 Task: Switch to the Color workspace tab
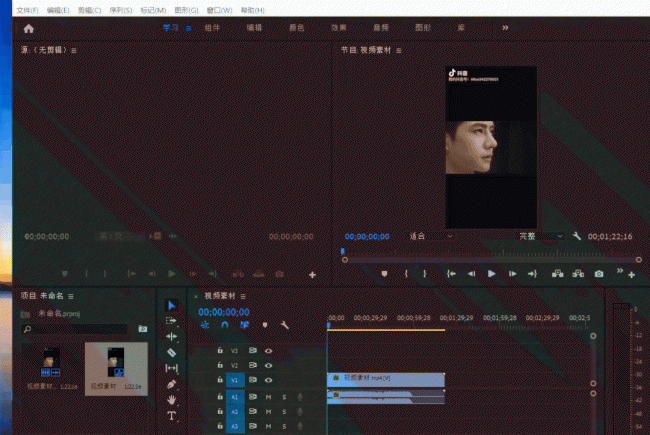(296, 28)
